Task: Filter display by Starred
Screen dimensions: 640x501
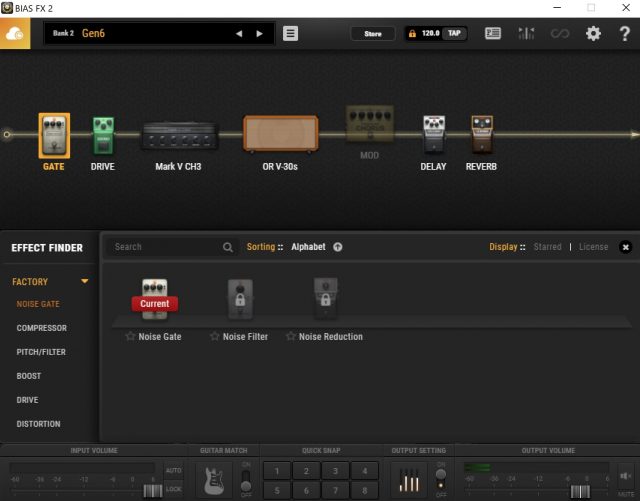Action: (x=547, y=247)
